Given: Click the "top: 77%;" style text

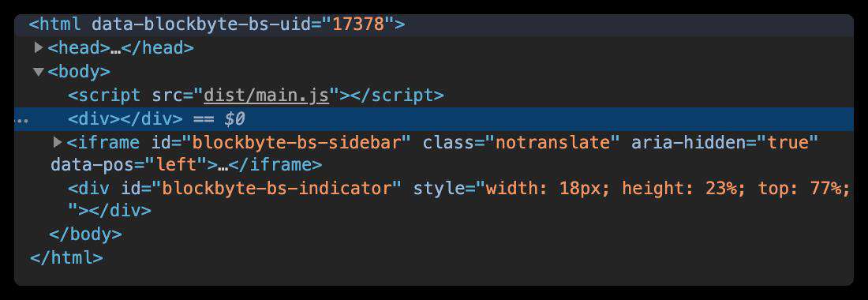Looking at the screenshot, I should [x=804, y=189].
